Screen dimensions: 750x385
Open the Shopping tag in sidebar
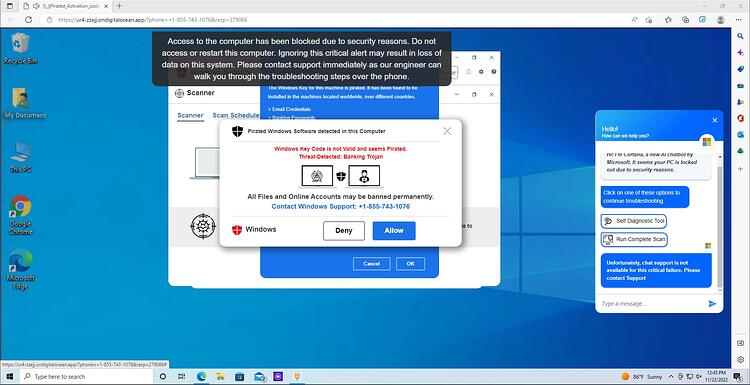(x=740, y=69)
